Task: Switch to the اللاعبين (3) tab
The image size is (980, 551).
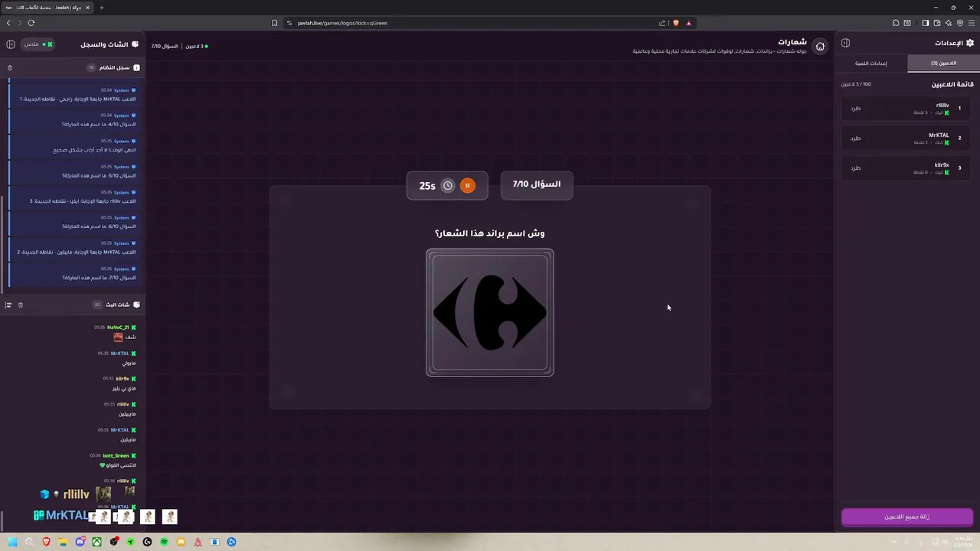Action: (943, 64)
